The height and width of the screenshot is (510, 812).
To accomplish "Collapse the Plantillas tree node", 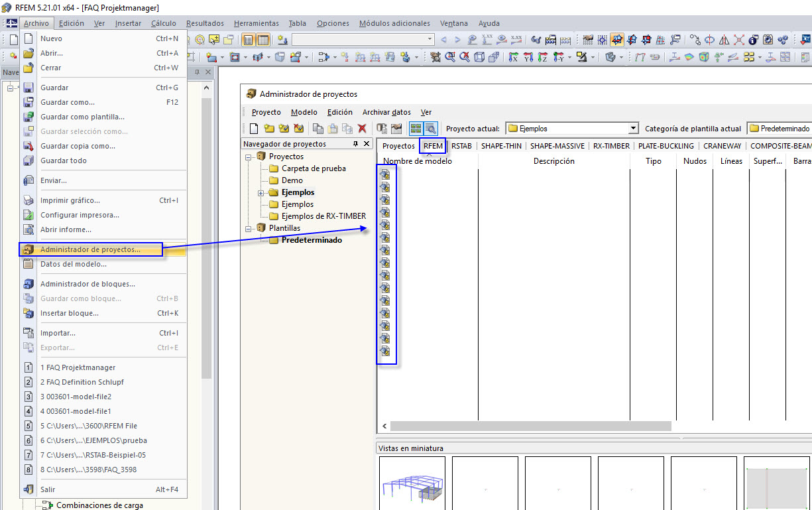I will (248, 228).
